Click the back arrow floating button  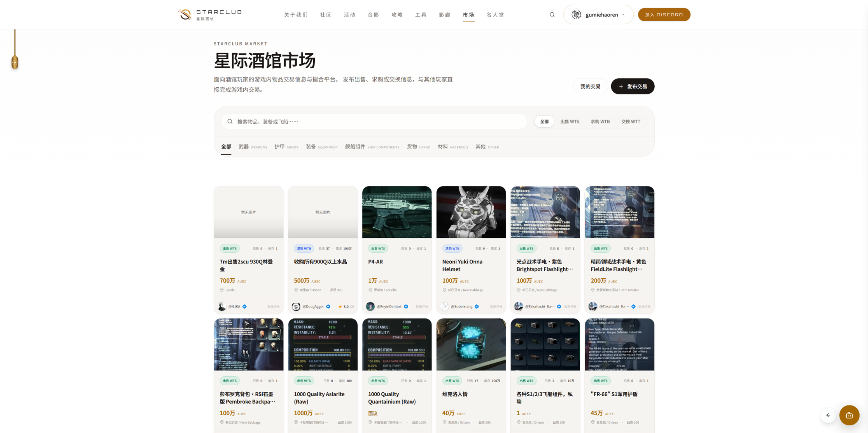point(828,415)
